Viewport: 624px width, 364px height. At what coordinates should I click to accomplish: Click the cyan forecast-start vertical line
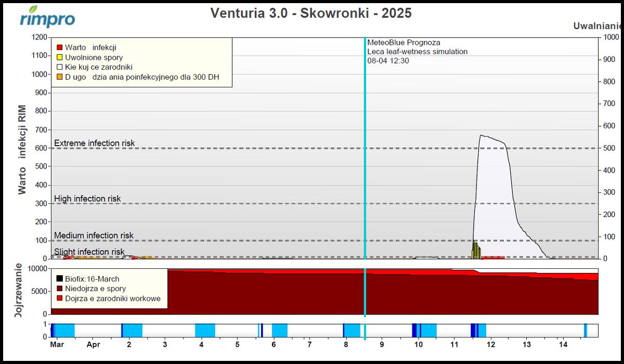click(365, 156)
